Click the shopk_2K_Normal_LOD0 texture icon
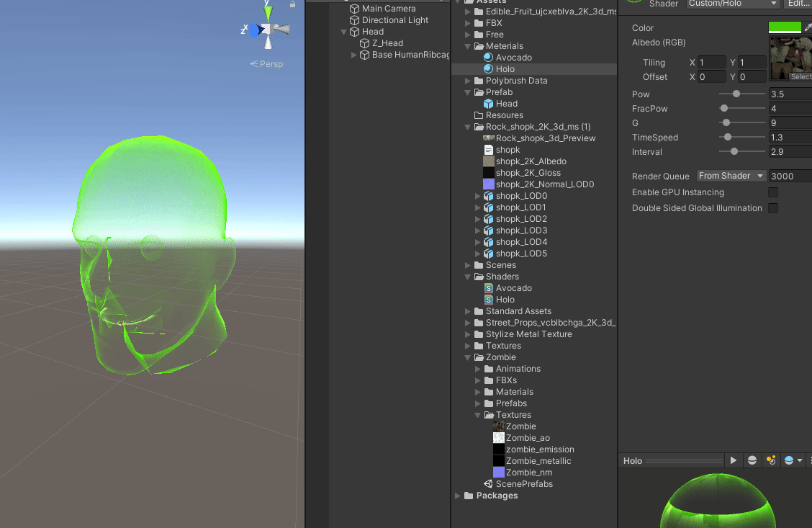812x528 pixels. point(488,184)
